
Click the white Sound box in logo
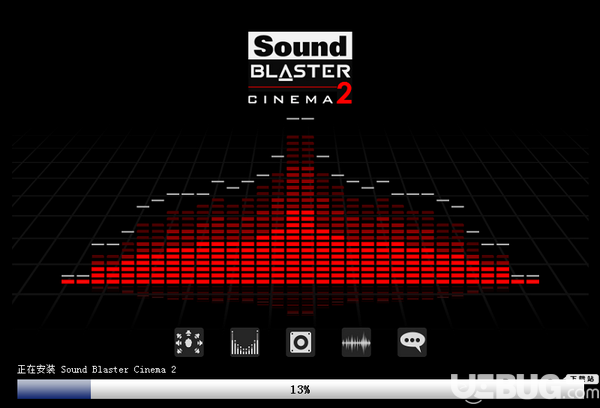point(299,45)
